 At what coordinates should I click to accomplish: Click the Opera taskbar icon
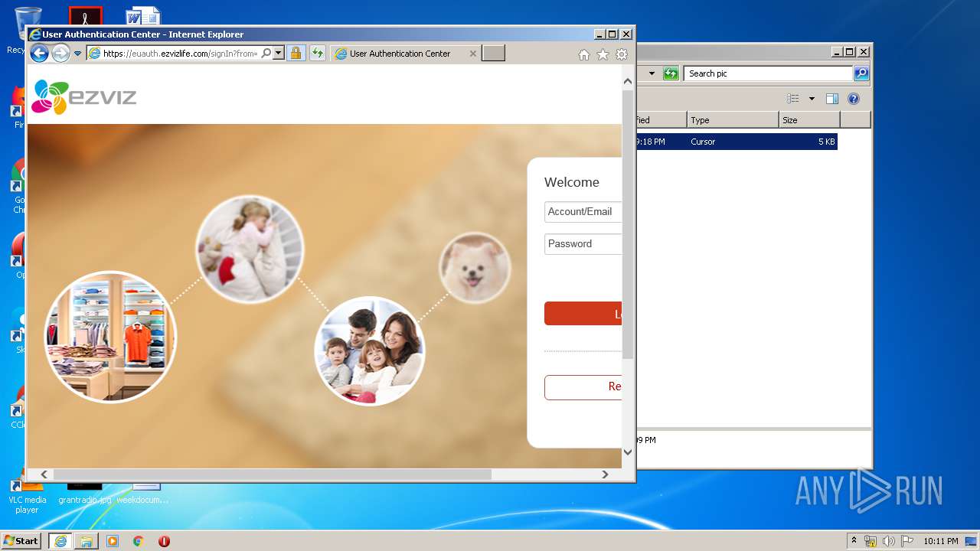point(164,541)
